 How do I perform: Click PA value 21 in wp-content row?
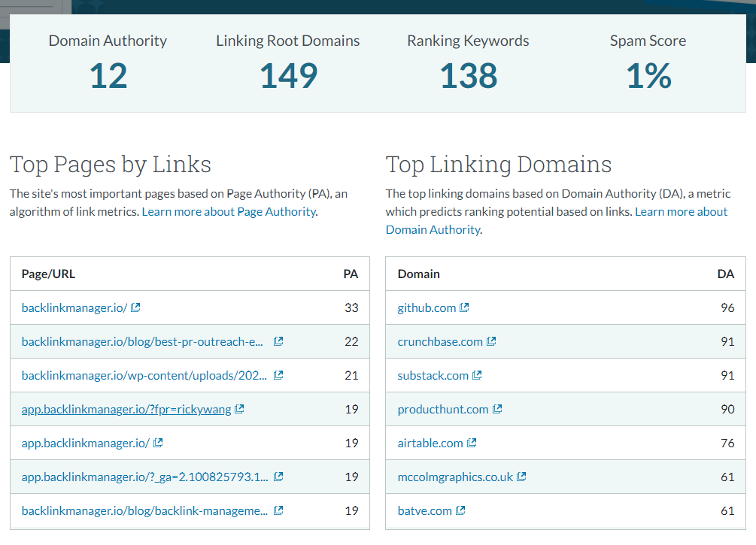click(351, 375)
